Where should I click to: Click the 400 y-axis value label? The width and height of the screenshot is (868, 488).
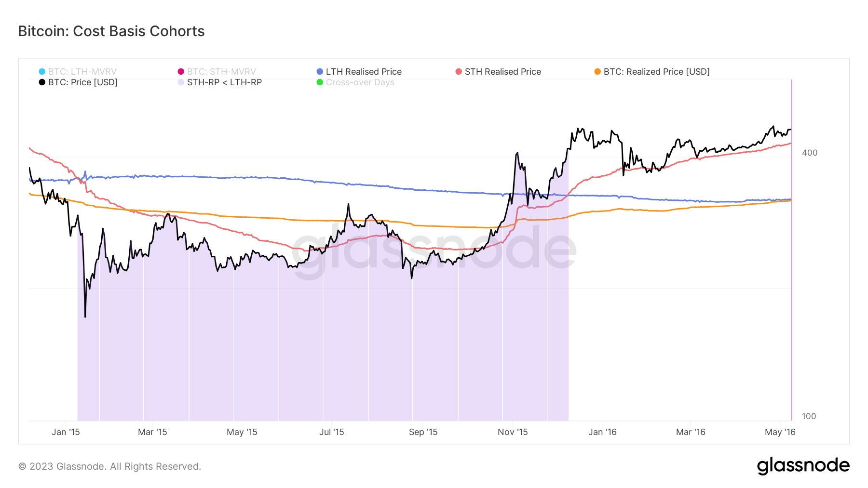tap(810, 153)
